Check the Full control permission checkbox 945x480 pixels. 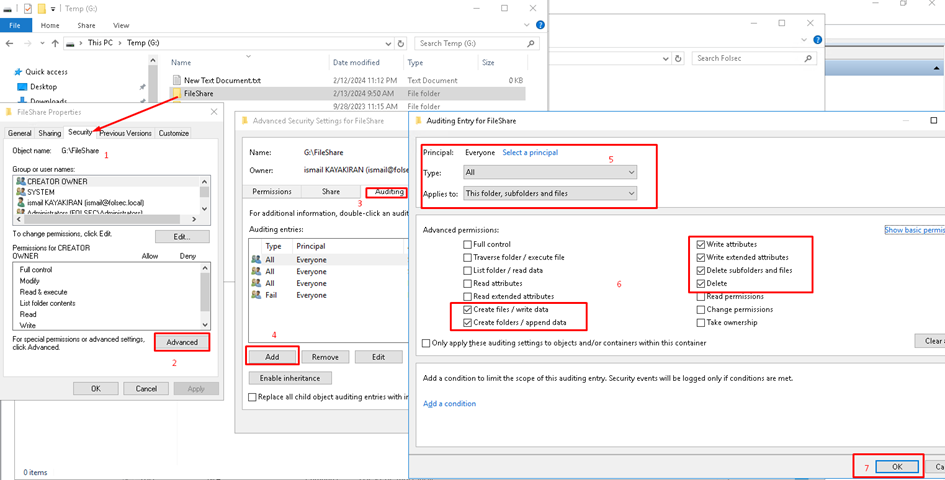tap(468, 244)
